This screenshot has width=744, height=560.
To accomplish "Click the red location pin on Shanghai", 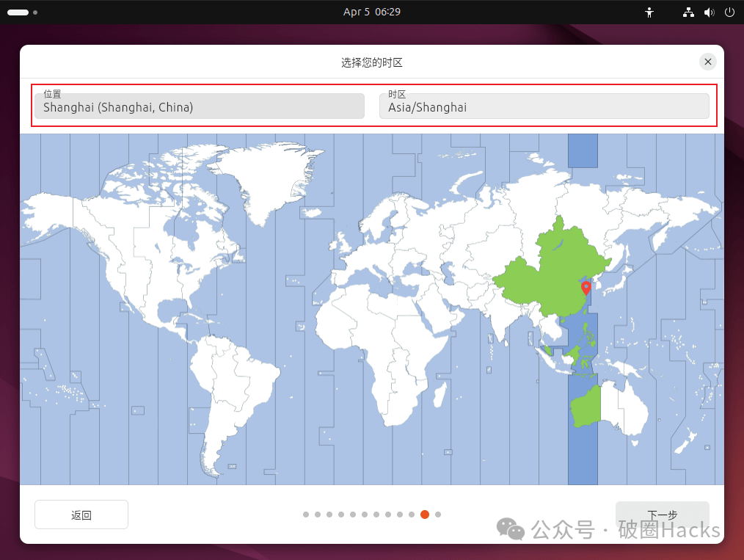I will pyautogui.click(x=586, y=288).
